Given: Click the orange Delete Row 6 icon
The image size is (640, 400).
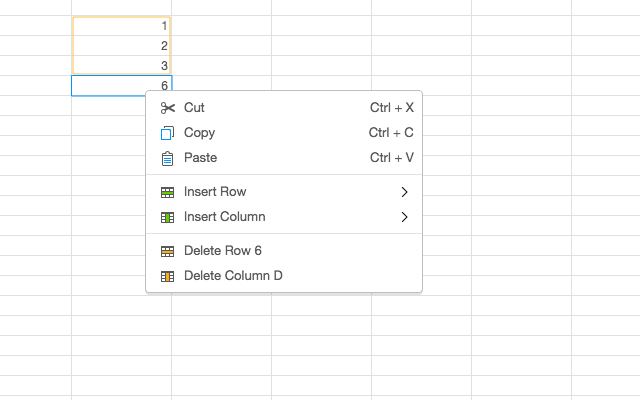Looking at the screenshot, I should [x=167, y=251].
